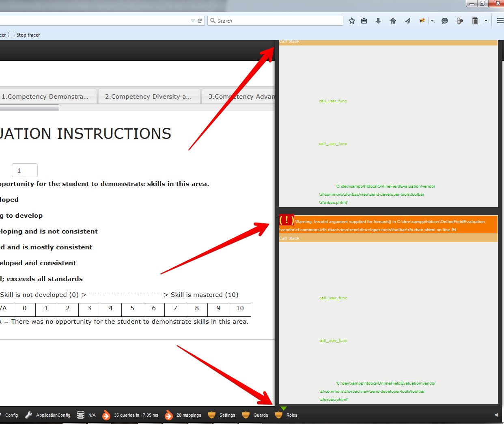Open dropdown beside clipboard extension icon
This screenshot has width=504, height=424.
click(486, 21)
